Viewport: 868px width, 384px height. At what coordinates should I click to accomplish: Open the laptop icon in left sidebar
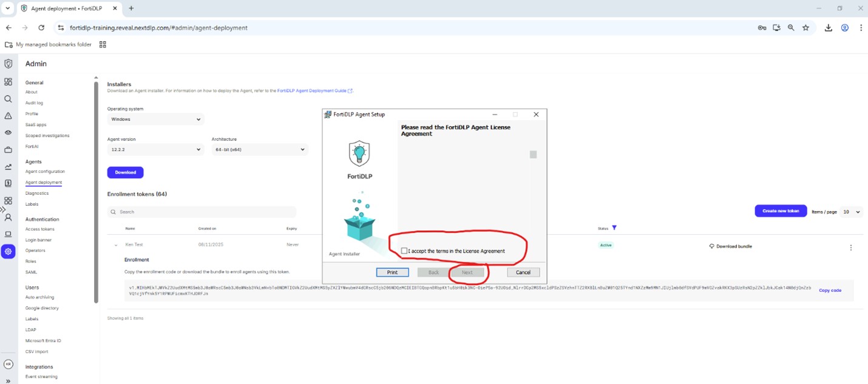coord(8,234)
